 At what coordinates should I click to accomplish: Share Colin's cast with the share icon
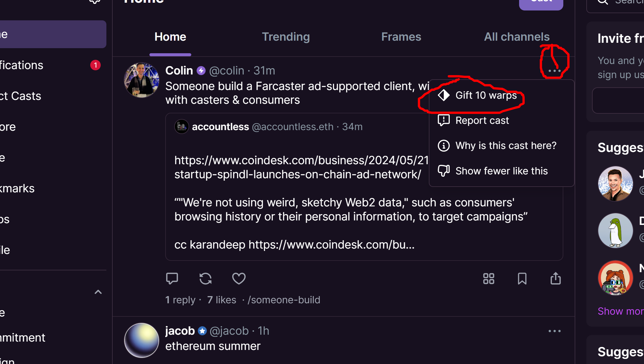(x=556, y=278)
